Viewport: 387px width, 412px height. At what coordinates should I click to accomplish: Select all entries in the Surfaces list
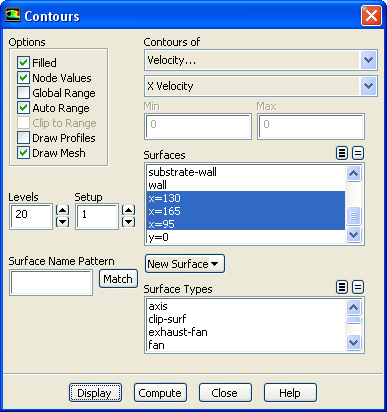[342, 153]
